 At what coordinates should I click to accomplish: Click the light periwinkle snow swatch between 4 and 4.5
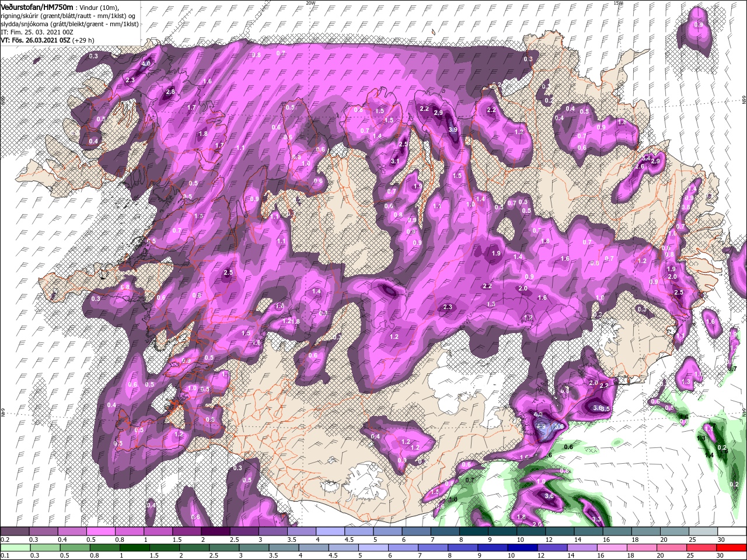click(x=330, y=531)
